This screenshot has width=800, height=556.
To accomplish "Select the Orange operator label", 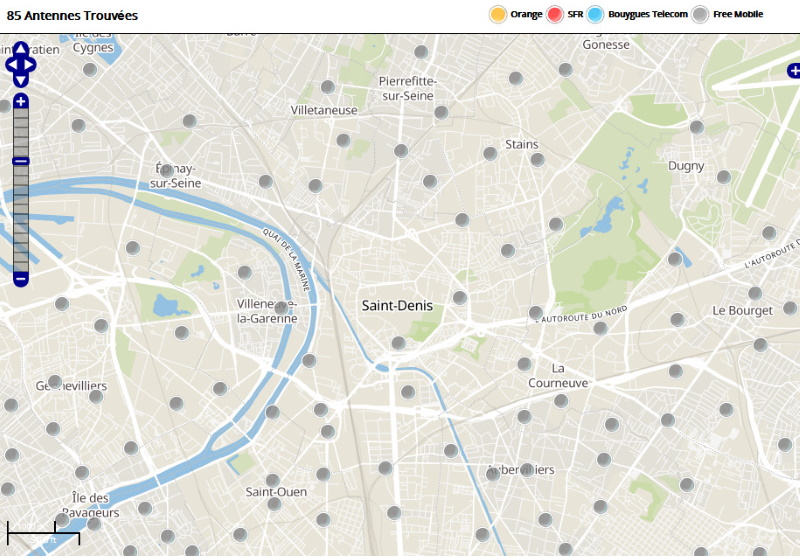I will coord(526,14).
